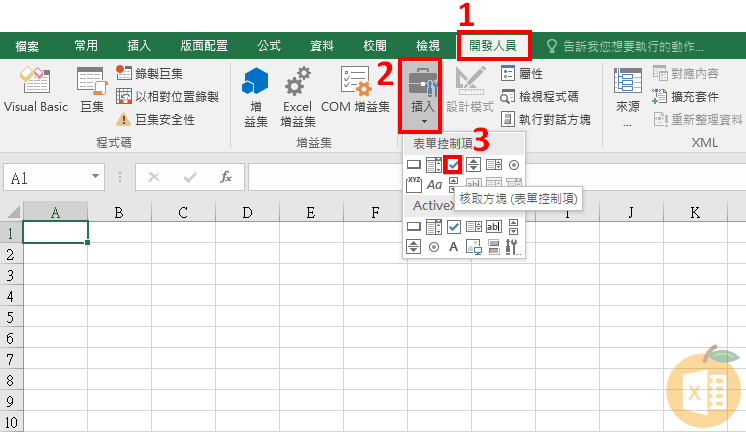Insert ActiveX Toggle Button control
Viewport: 746px width, 432px height.
click(494, 246)
